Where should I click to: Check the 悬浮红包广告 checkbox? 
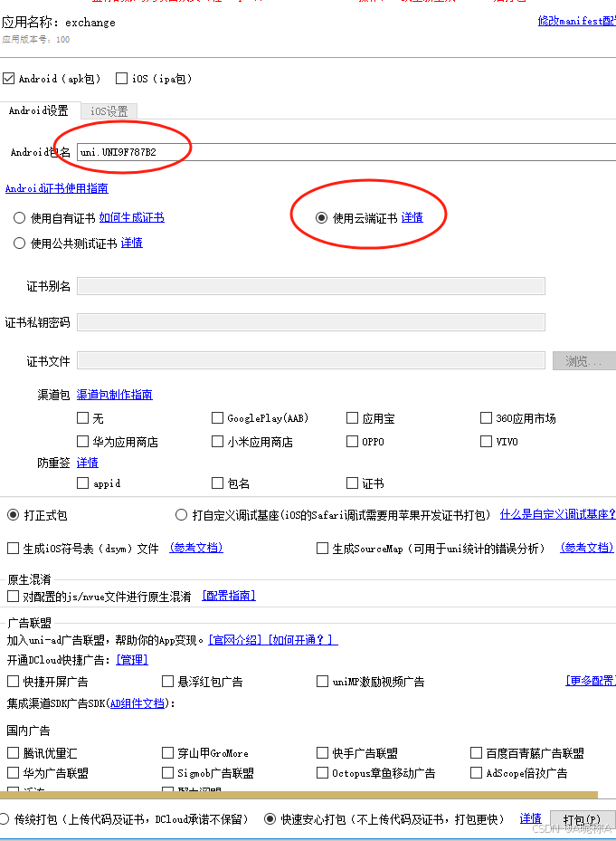tap(168, 681)
